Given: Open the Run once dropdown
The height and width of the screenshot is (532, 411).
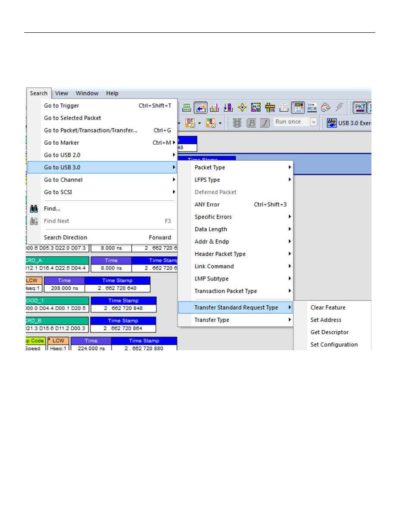Looking at the screenshot, I should [314, 122].
